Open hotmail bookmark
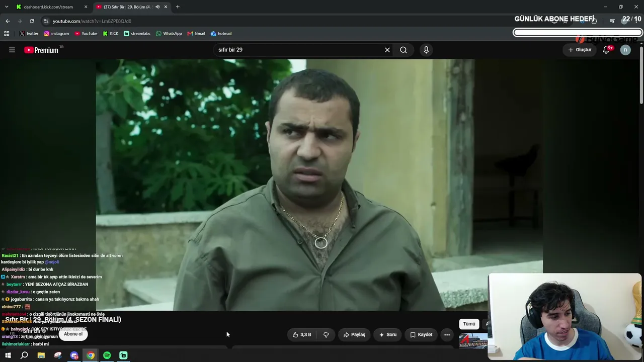 (221, 34)
